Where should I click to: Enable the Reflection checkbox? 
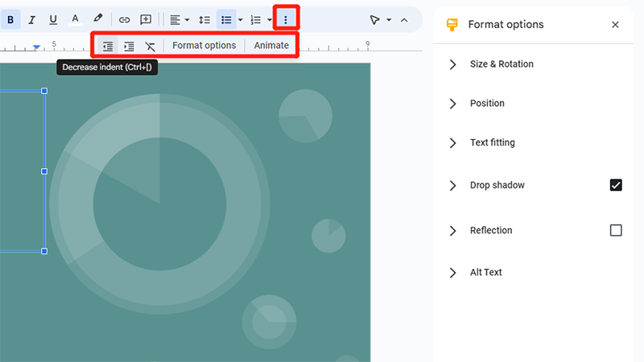pyautogui.click(x=616, y=230)
